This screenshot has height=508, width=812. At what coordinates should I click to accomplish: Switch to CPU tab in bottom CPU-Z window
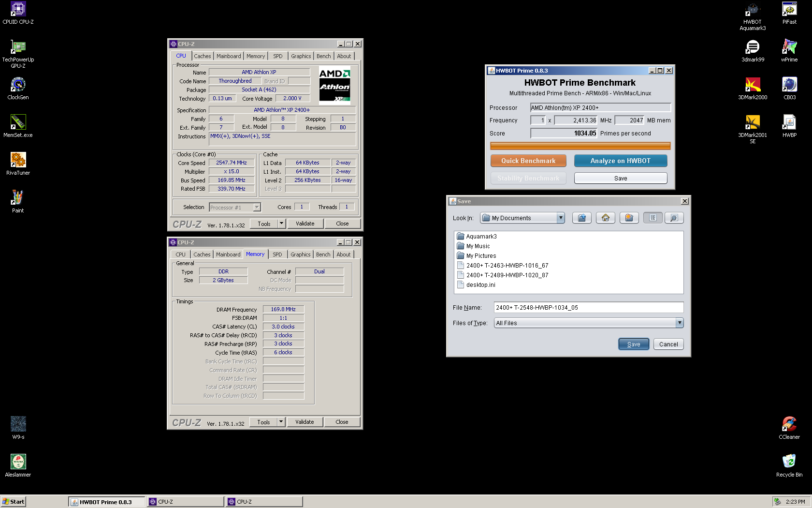tap(180, 254)
